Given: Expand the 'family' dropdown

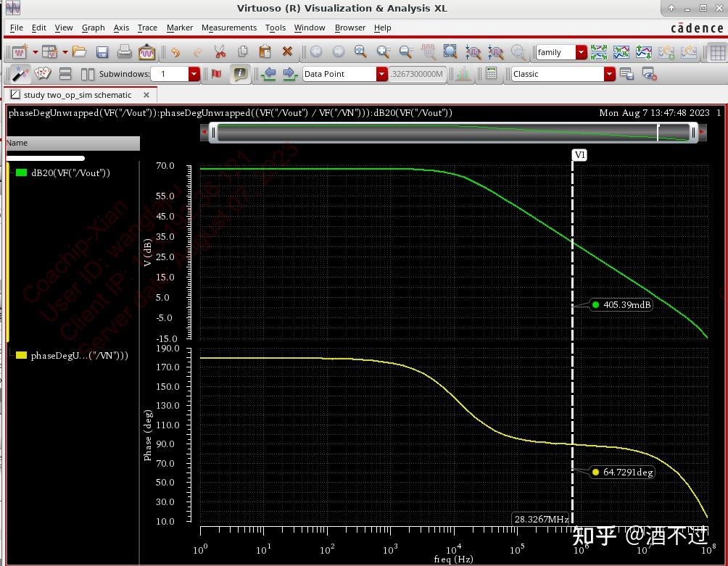Looking at the screenshot, I should pos(581,52).
